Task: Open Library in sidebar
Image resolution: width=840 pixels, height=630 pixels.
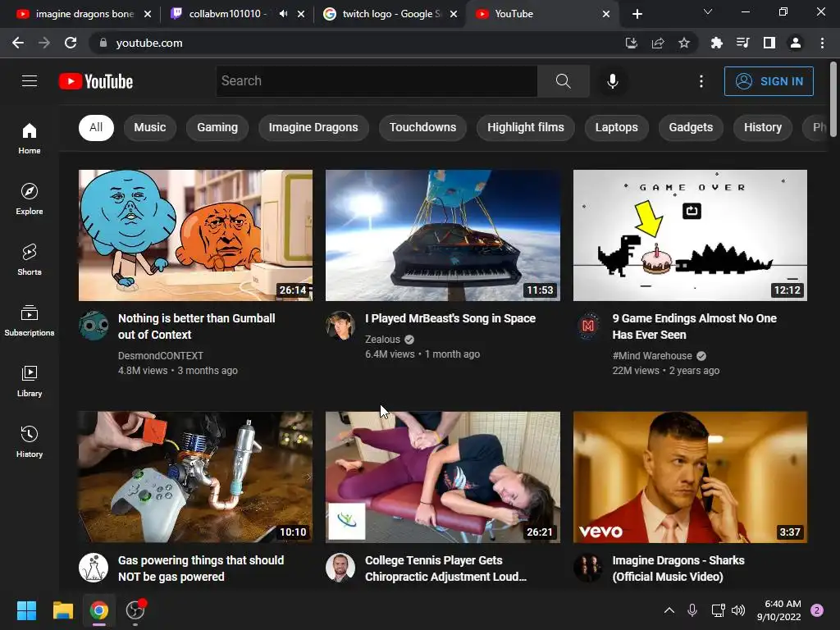Action: (x=30, y=381)
